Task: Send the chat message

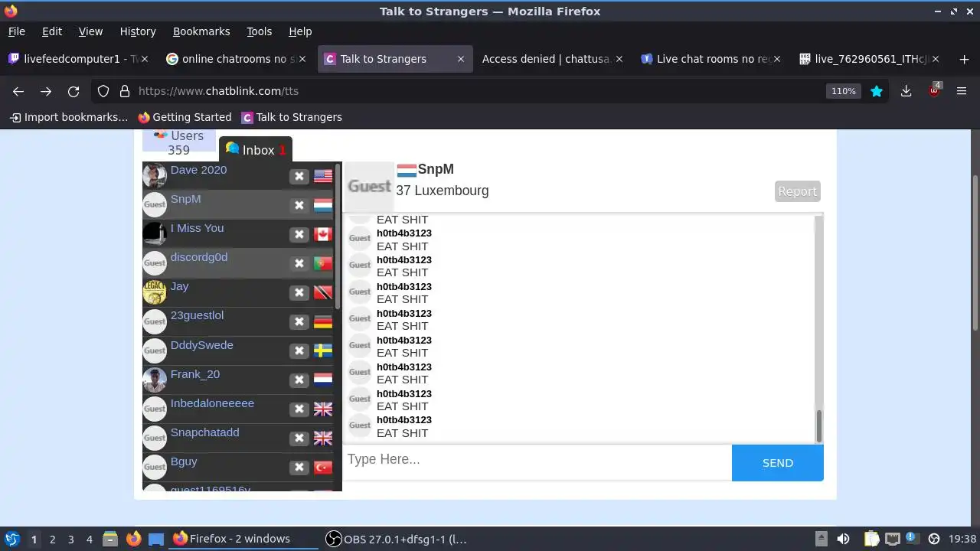Action: pos(778,463)
